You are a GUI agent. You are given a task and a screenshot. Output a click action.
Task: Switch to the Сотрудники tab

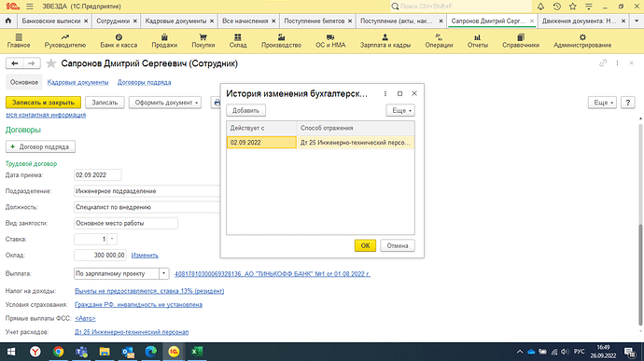click(x=113, y=21)
